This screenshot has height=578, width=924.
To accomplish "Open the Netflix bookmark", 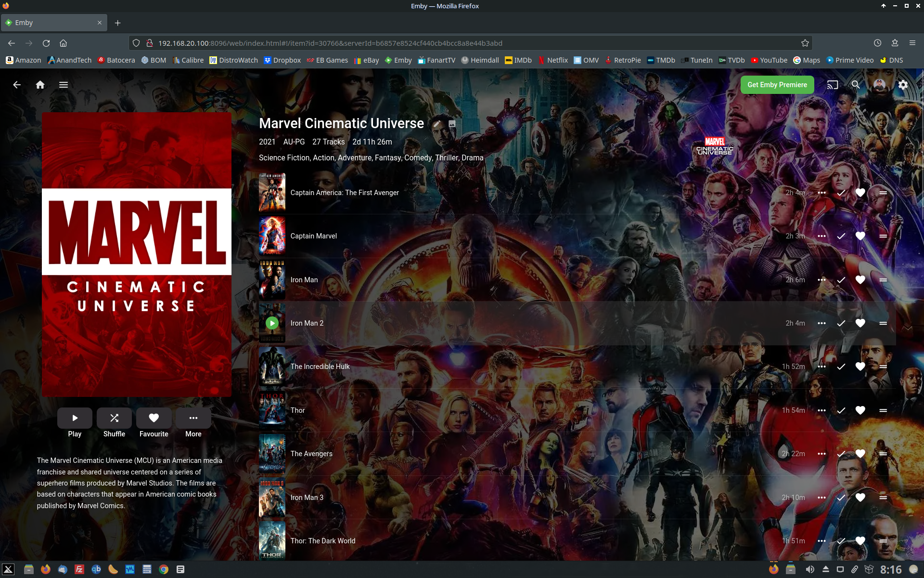I will (x=553, y=60).
